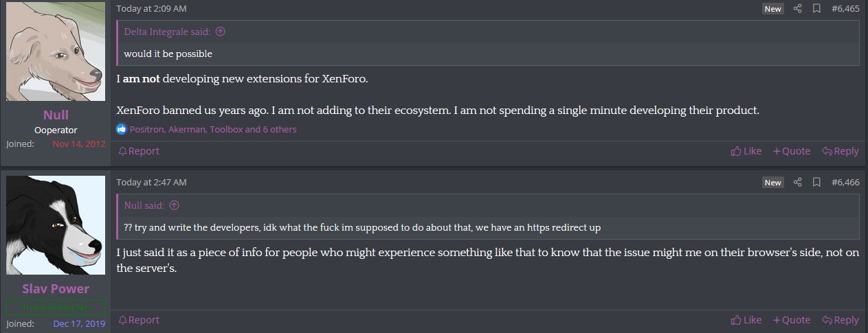This screenshot has height=333, width=868.
Task: Like Null's post
Action: [746, 151]
